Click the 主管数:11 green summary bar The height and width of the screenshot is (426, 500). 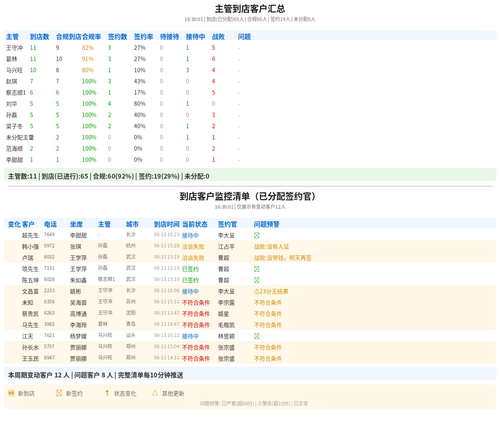(250, 176)
